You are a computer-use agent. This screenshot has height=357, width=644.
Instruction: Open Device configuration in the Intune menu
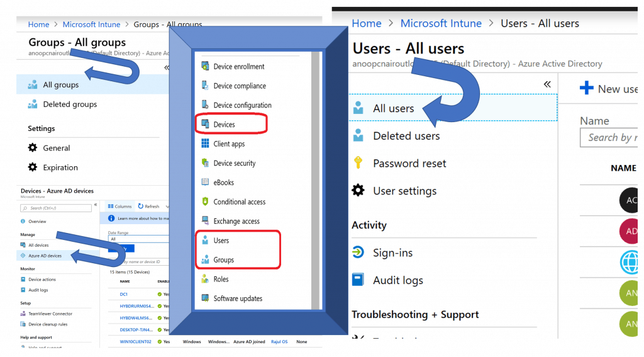(x=236, y=105)
